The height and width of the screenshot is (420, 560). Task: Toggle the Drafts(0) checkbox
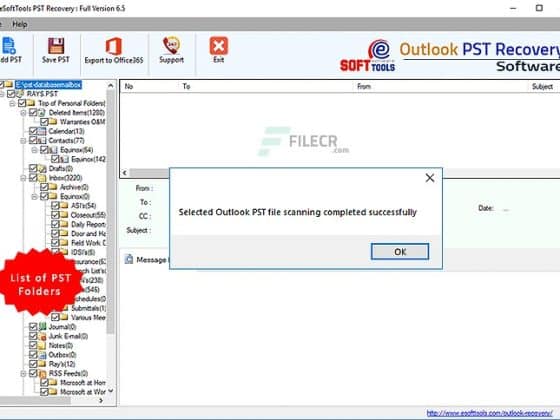point(33,168)
